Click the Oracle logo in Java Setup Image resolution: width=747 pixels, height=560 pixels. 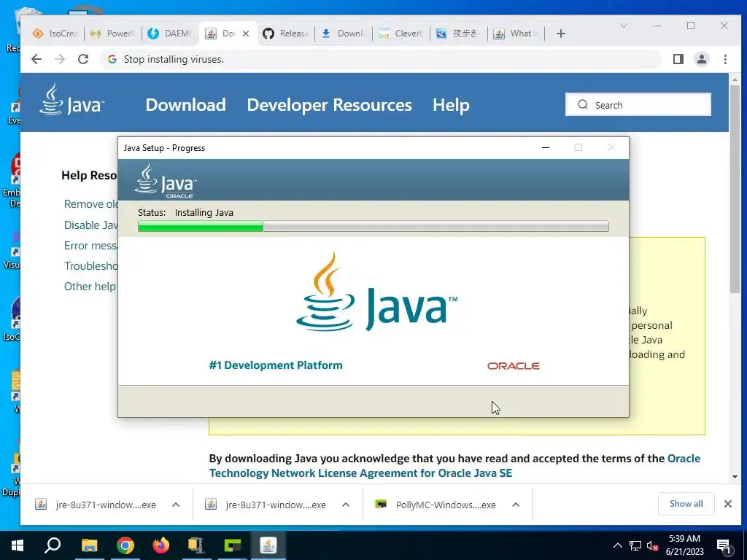click(513, 366)
